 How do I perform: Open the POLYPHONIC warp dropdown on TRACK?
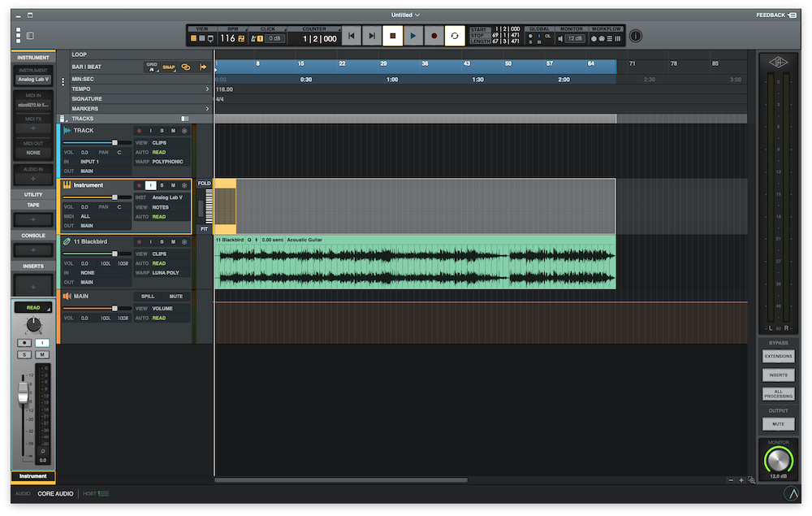pyautogui.click(x=167, y=162)
